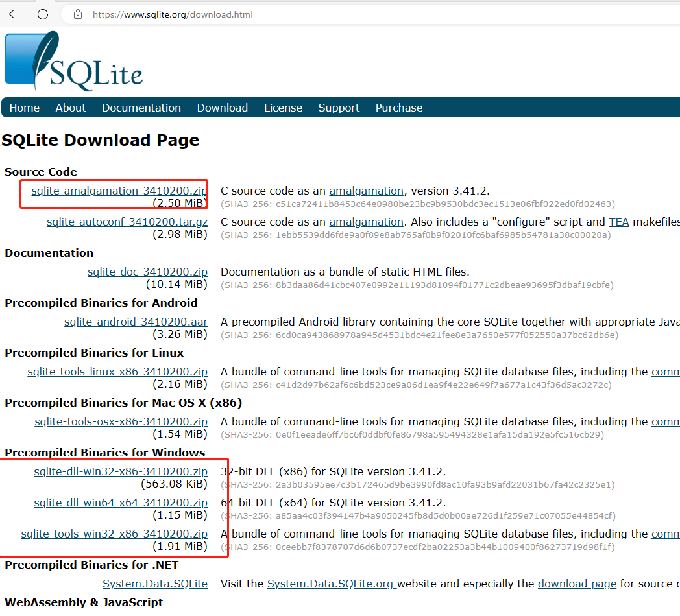Click the Documentation section heading
The image size is (680, 616).
coord(49,253)
